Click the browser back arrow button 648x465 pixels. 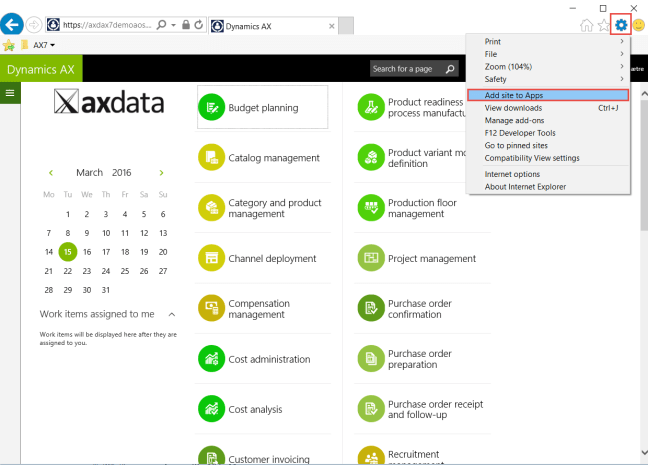pos(13,24)
